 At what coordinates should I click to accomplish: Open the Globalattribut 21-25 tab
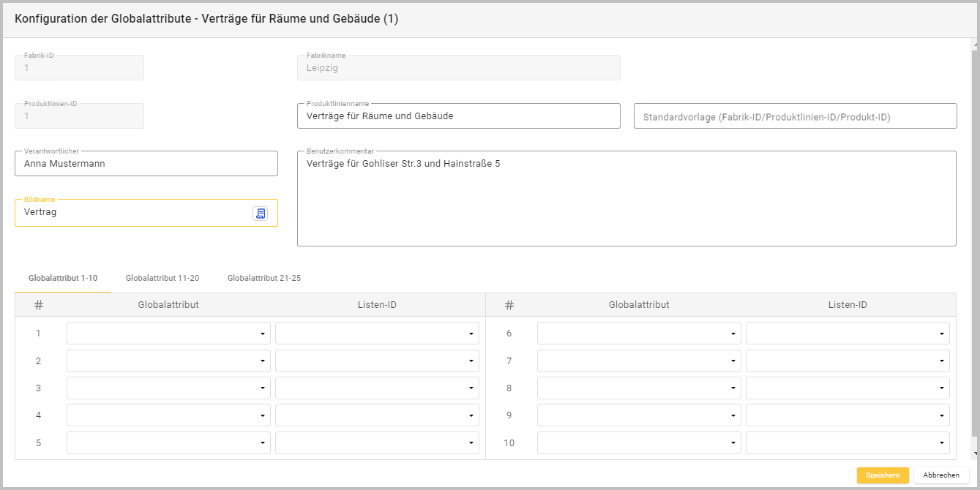pos(264,278)
